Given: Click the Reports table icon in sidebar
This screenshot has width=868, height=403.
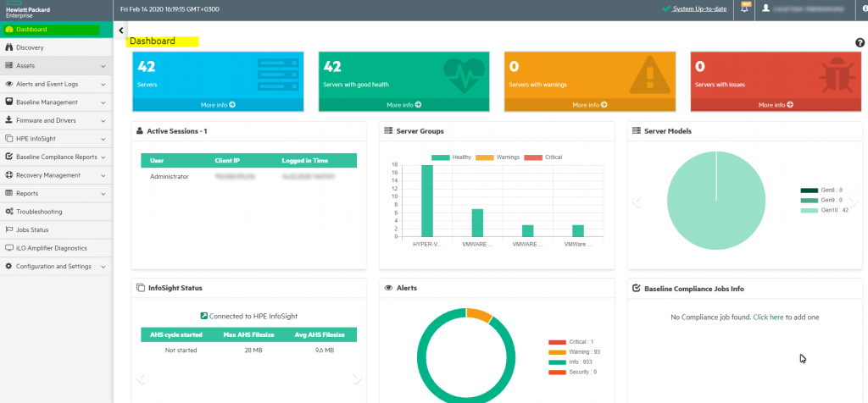Looking at the screenshot, I should pos(8,194).
